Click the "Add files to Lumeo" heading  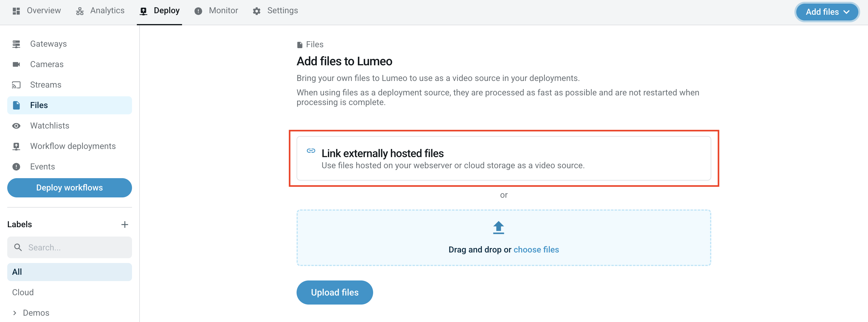point(344,61)
